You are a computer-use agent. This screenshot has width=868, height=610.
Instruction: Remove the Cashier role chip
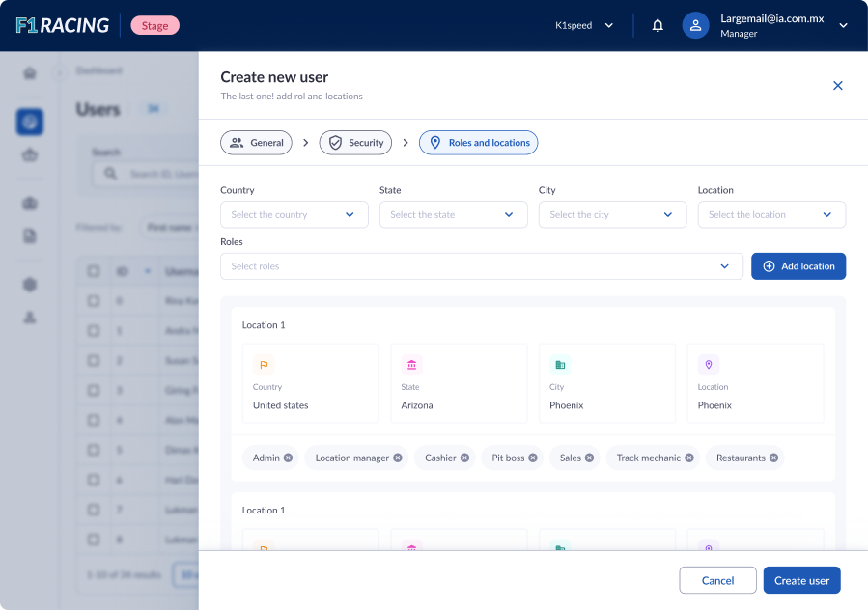pos(464,457)
